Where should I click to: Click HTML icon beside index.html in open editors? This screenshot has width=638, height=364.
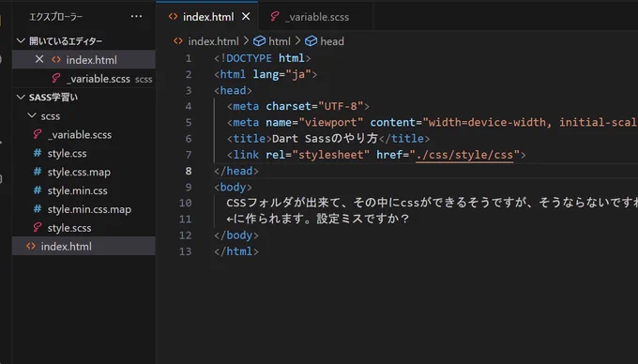tap(56, 60)
